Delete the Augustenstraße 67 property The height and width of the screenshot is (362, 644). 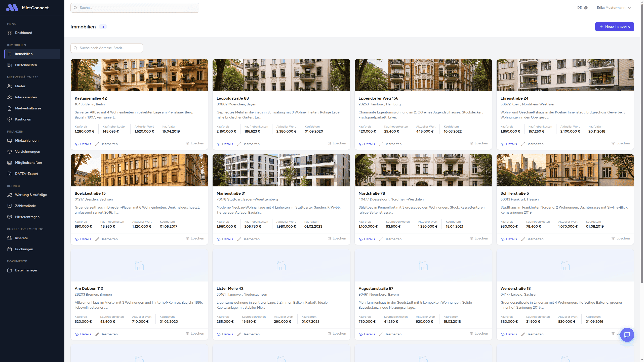coord(478,334)
